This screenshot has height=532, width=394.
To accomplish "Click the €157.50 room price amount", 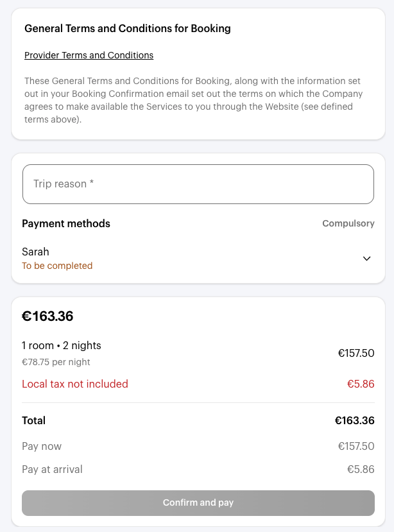I will click(x=356, y=353).
